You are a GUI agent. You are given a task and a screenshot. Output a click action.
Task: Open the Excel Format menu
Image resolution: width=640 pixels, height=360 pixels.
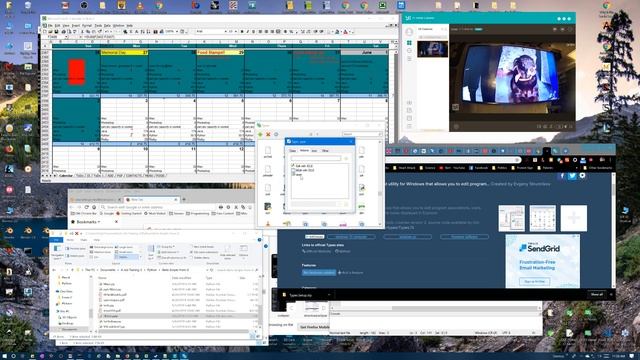point(87,25)
